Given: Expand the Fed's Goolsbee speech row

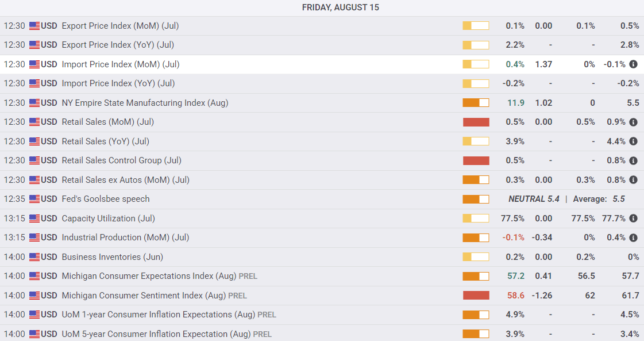Looking at the screenshot, I should 322,199.
